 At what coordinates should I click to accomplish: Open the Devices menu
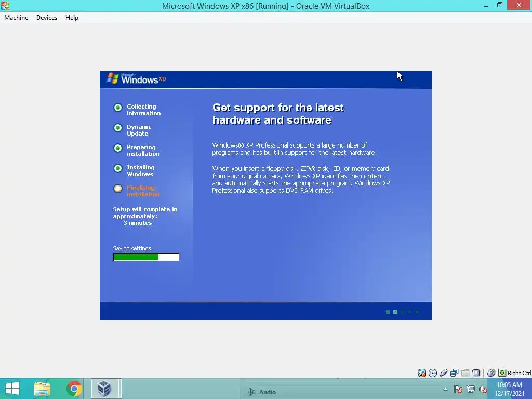click(x=46, y=18)
